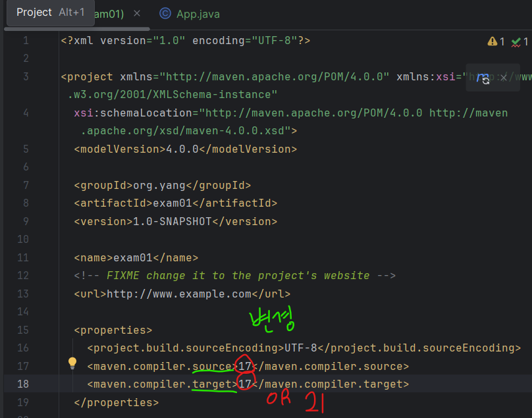
Task: Click line number 1 in the gutter
Action: pos(26,41)
